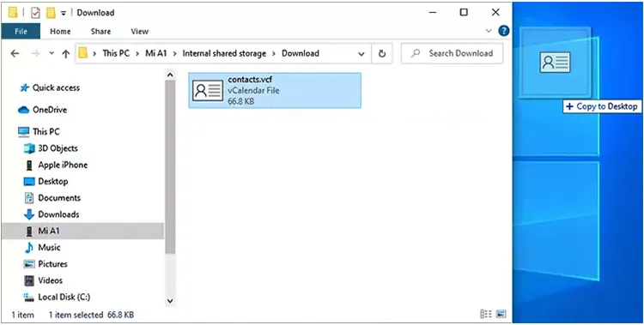Click the Quick access star icon

(25, 87)
